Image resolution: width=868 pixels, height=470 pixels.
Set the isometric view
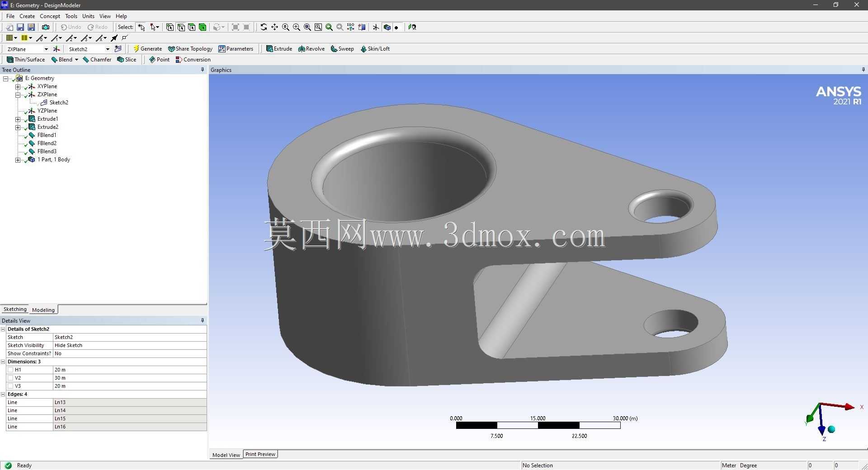pos(351,27)
